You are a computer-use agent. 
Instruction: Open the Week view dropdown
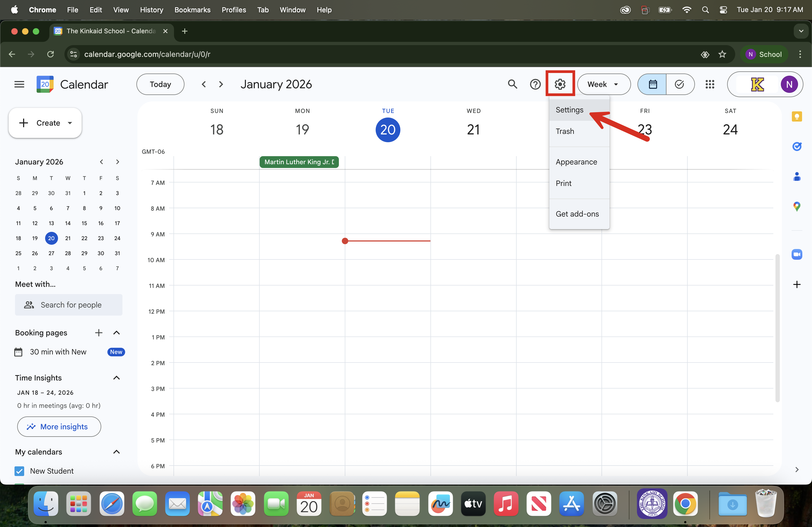[603, 84]
